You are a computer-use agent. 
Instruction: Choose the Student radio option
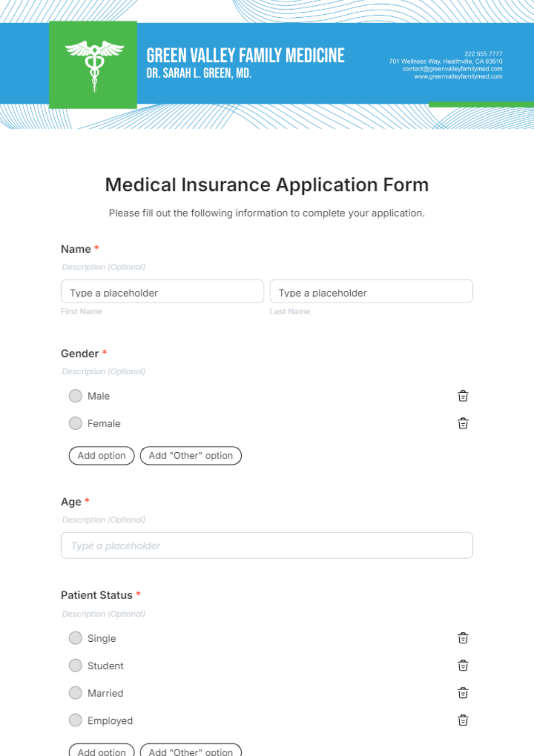pos(76,666)
